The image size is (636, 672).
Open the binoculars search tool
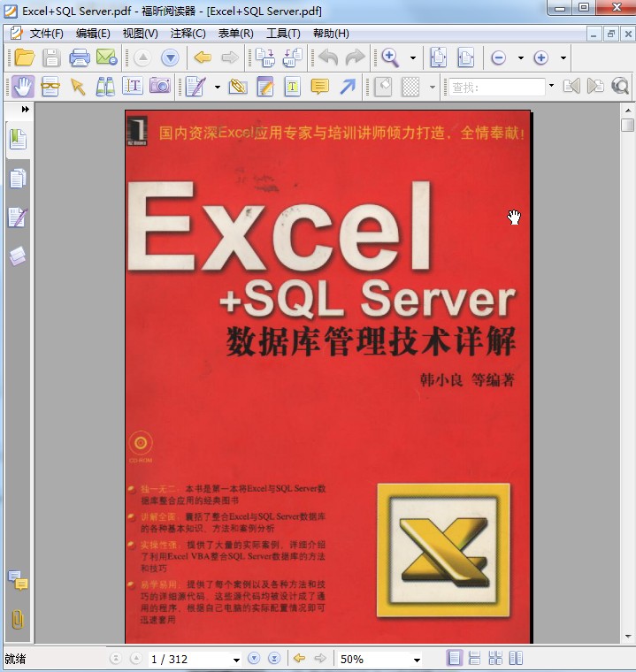105,87
